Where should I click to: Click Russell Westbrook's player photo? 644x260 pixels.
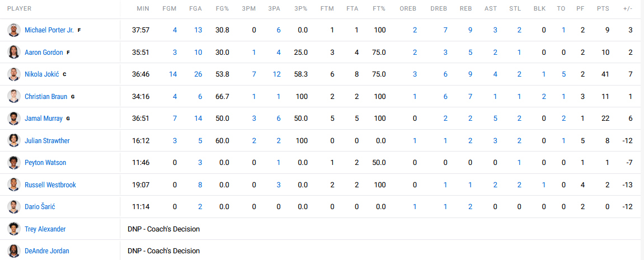coord(14,185)
